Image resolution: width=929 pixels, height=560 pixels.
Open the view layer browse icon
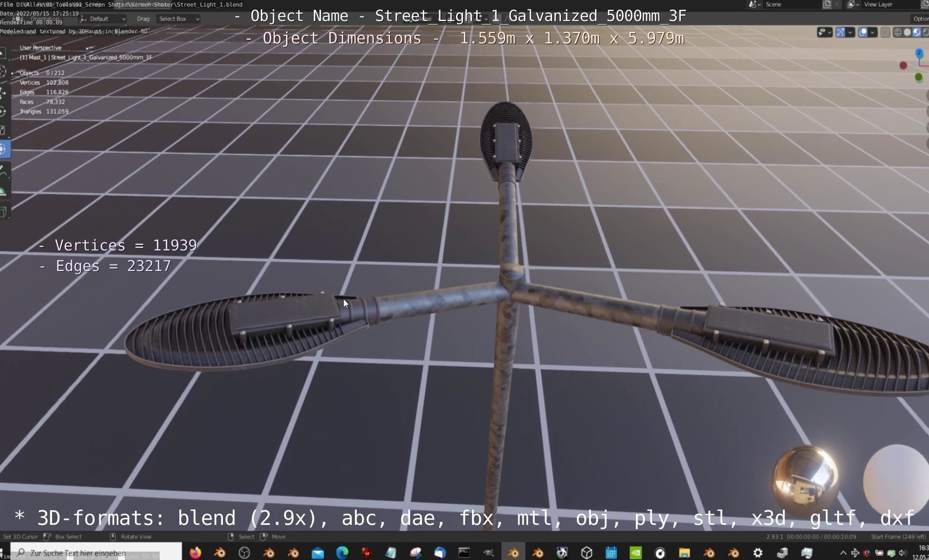[853, 4]
